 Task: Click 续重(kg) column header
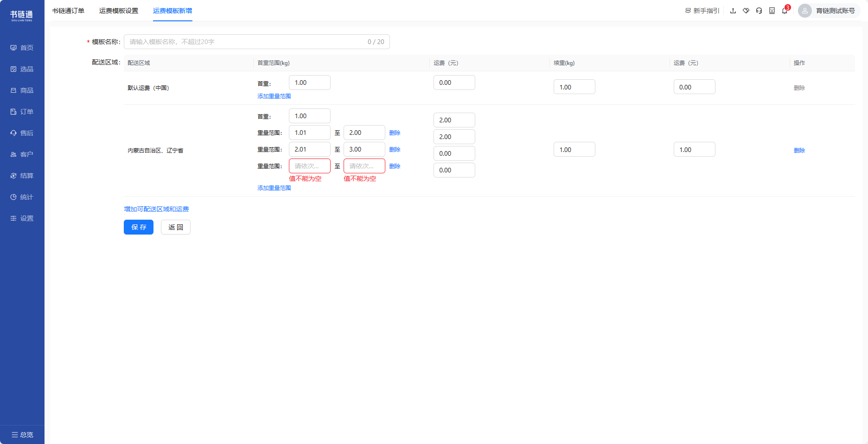tap(564, 63)
